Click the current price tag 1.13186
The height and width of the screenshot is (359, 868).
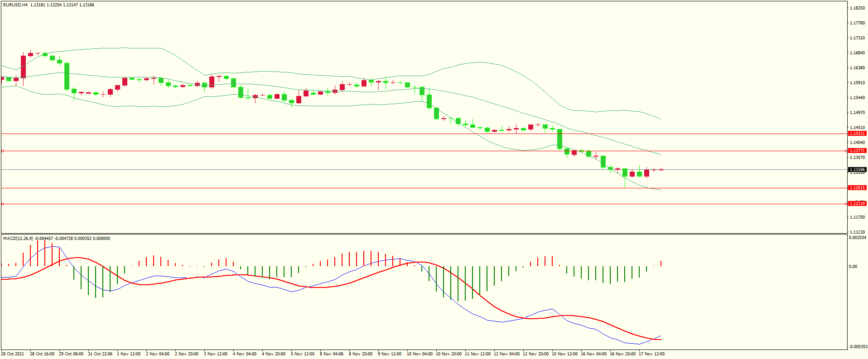[x=857, y=170]
